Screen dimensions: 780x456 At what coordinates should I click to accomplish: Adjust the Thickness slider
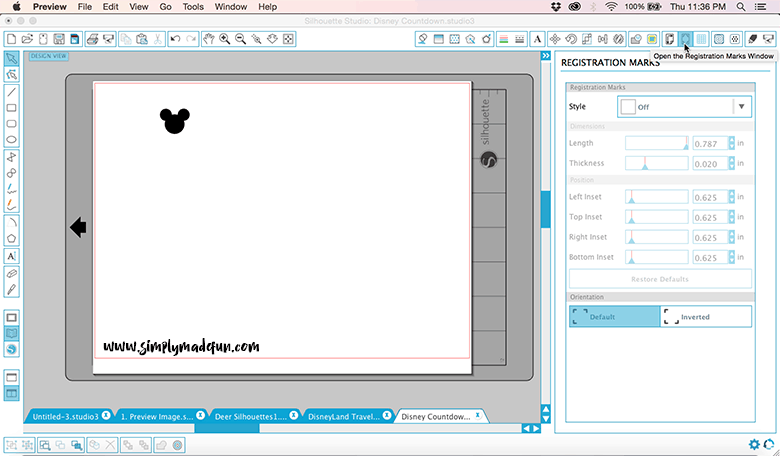[x=657, y=163]
